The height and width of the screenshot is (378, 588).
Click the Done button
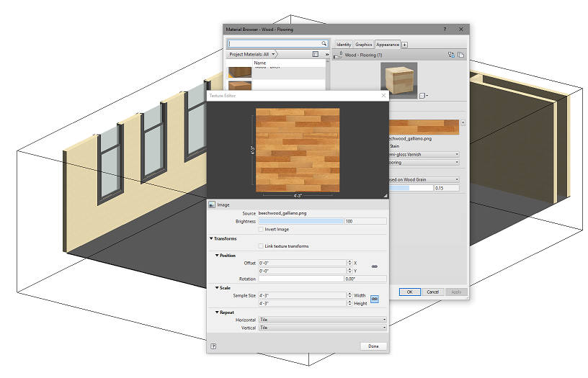(373, 346)
